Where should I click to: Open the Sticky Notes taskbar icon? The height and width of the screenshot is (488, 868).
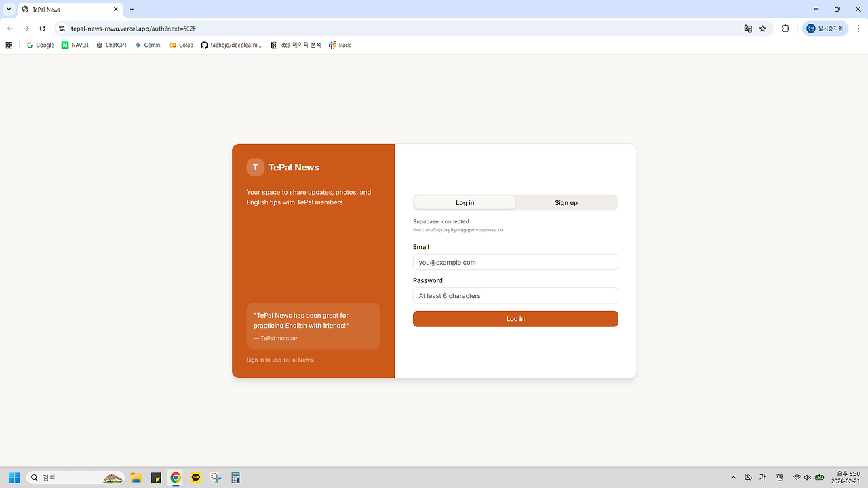pos(156,478)
